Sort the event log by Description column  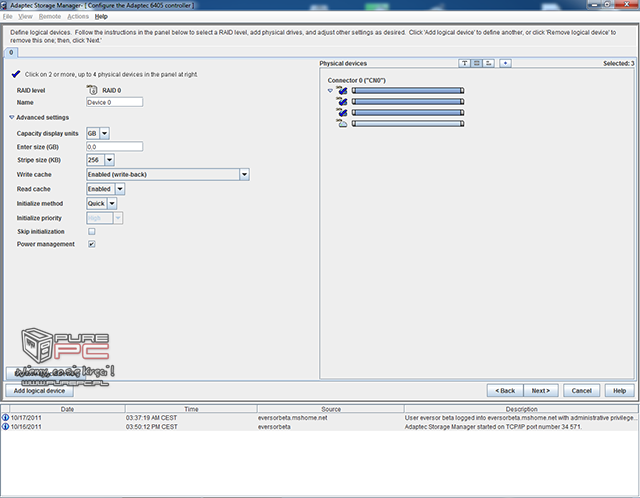521,409
